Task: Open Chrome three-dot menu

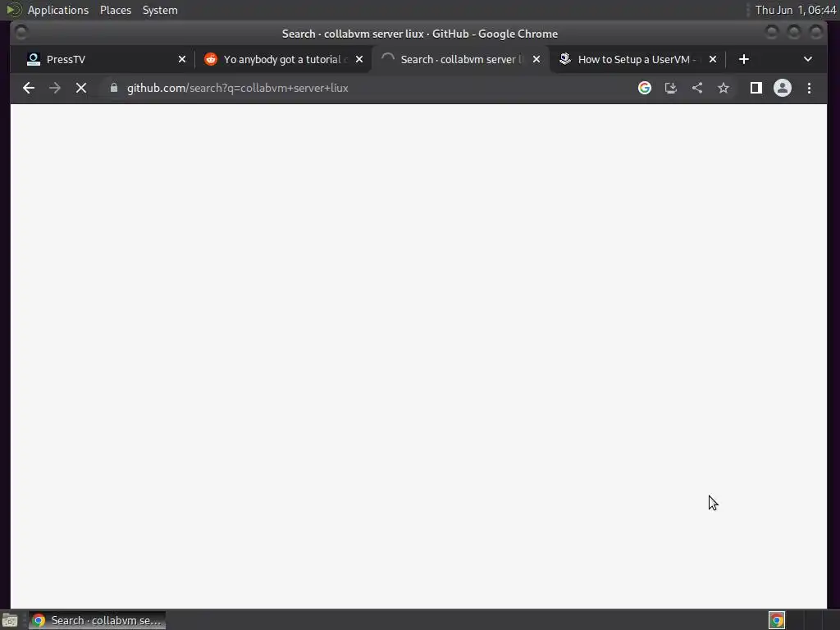Action: (x=809, y=88)
